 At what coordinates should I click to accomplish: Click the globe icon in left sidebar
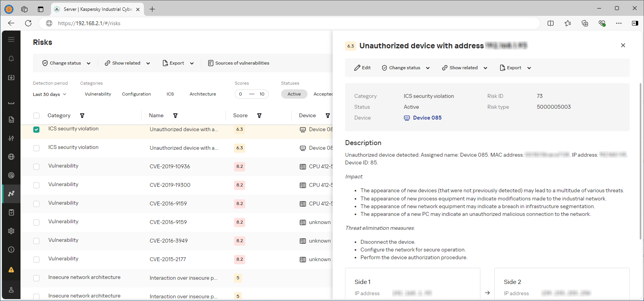pos(11,157)
